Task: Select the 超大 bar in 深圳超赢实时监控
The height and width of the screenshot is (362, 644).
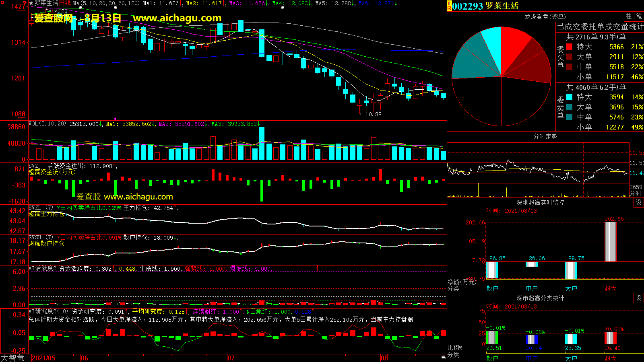Action: coord(610,241)
